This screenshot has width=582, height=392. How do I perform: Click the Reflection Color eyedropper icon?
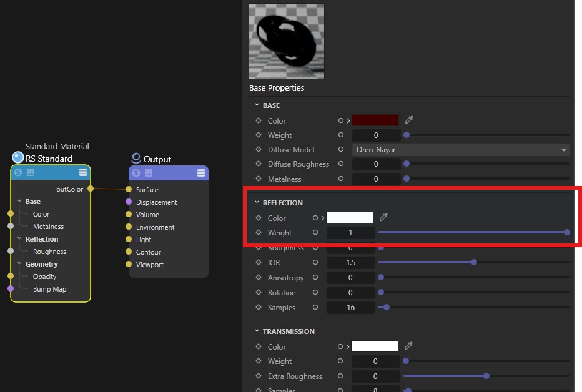384,217
